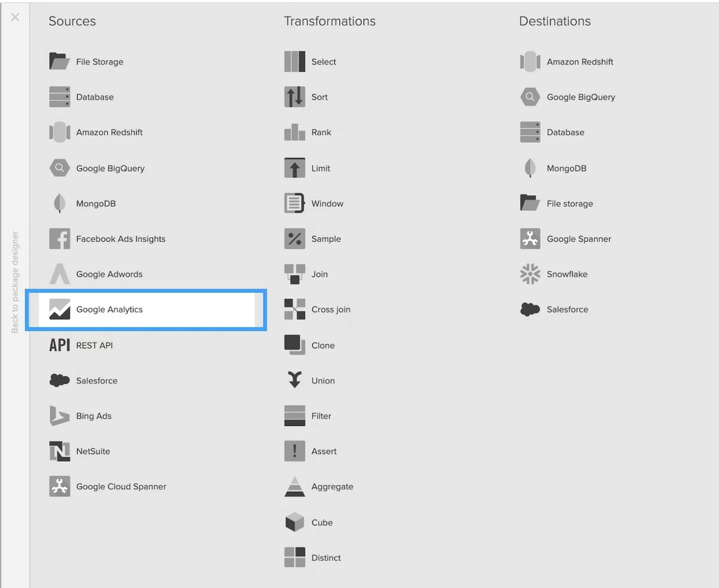Click Salesforce destination cloud icon
The height and width of the screenshot is (588, 719).
click(530, 310)
